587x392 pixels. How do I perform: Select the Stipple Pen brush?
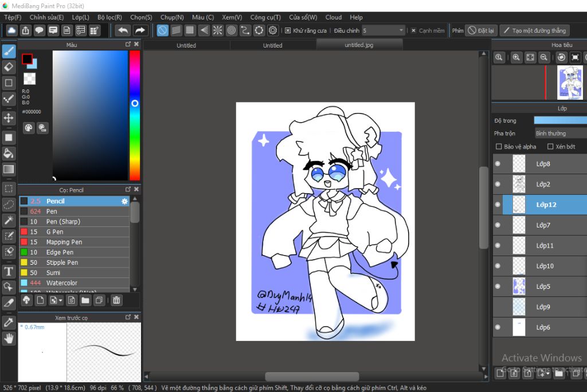click(74, 262)
